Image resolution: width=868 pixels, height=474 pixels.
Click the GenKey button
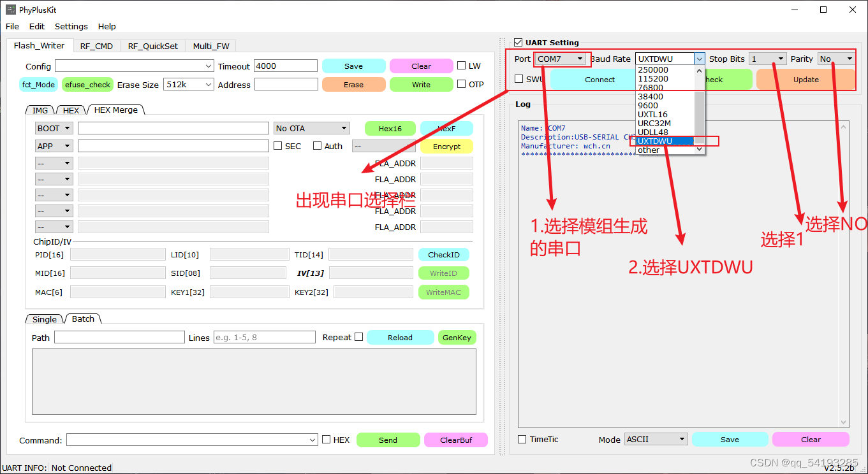pos(457,338)
